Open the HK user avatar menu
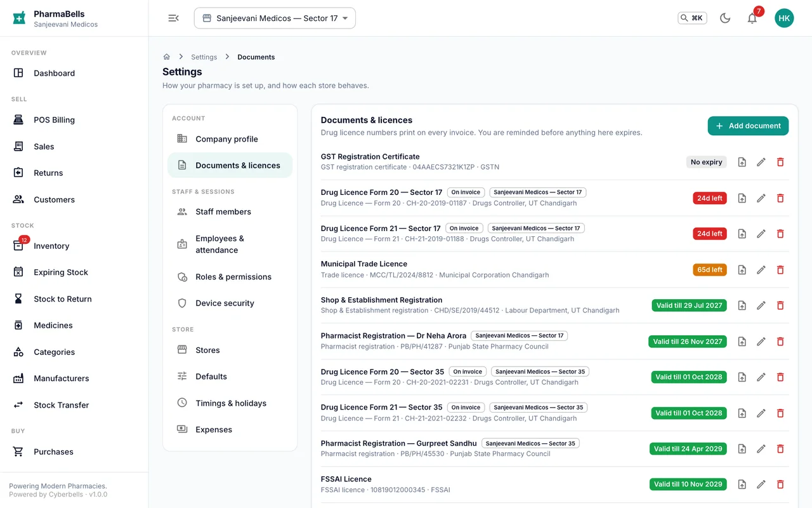 784,18
